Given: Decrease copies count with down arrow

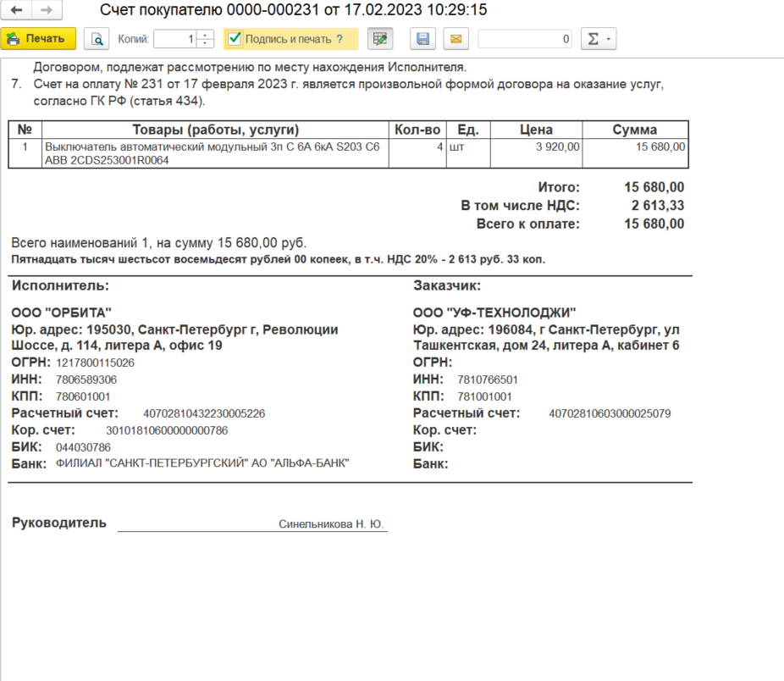Looking at the screenshot, I should pyautogui.click(x=206, y=43).
